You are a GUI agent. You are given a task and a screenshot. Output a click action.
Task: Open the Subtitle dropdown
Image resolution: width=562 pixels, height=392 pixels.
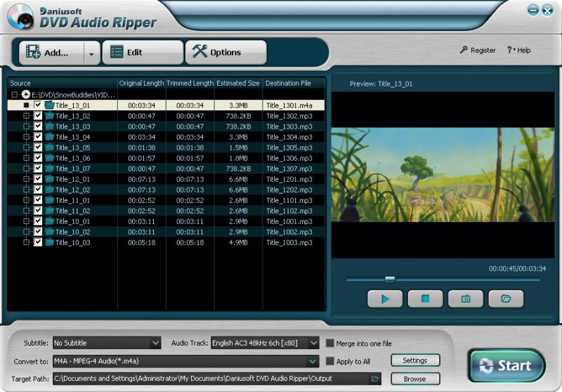pyautogui.click(x=155, y=344)
